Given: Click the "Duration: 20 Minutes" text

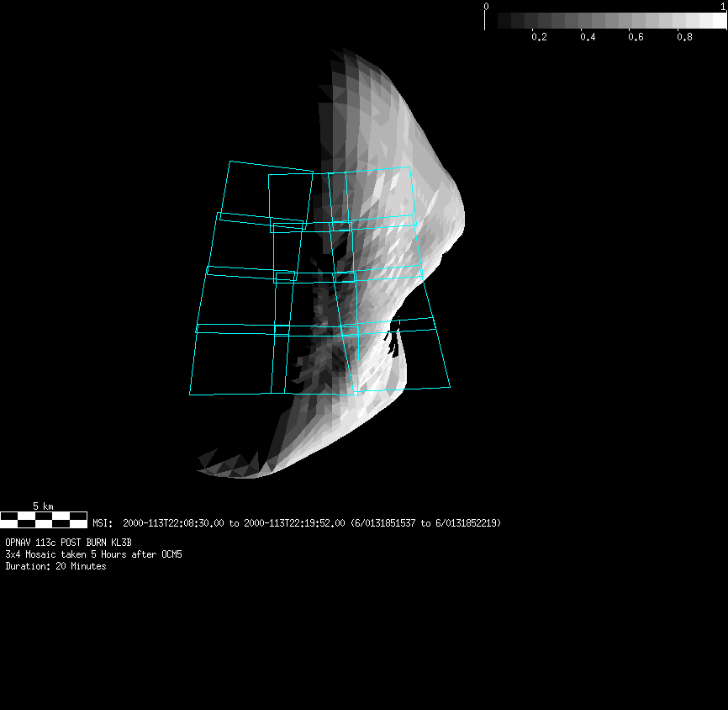Looking at the screenshot, I should tap(55, 566).
